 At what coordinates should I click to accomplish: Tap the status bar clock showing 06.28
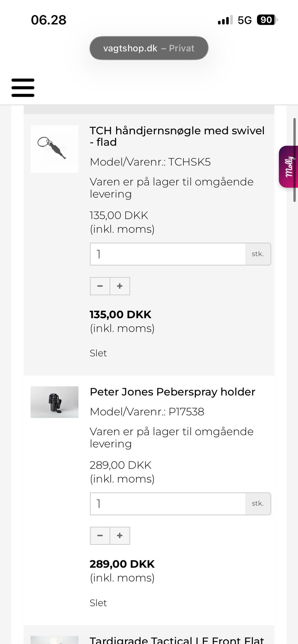(x=49, y=20)
